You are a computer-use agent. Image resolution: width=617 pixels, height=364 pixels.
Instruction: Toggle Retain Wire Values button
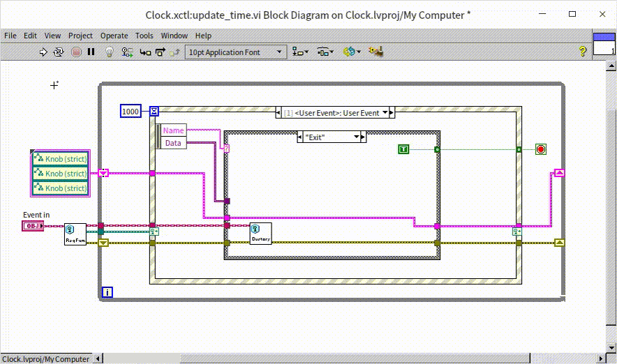click(127, 52)
